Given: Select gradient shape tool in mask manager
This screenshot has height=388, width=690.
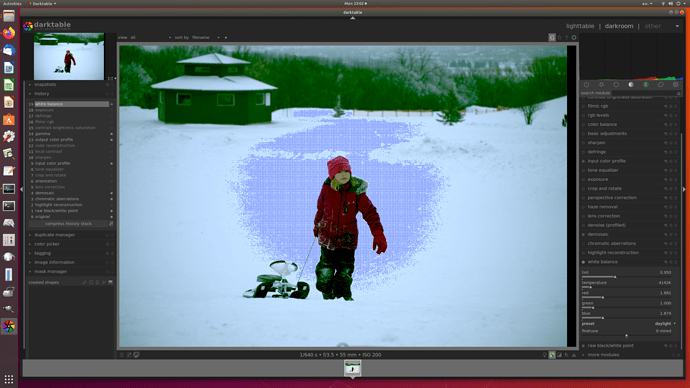Looking at the screenshot, I should pyautogui.click(x=111, y=282).
